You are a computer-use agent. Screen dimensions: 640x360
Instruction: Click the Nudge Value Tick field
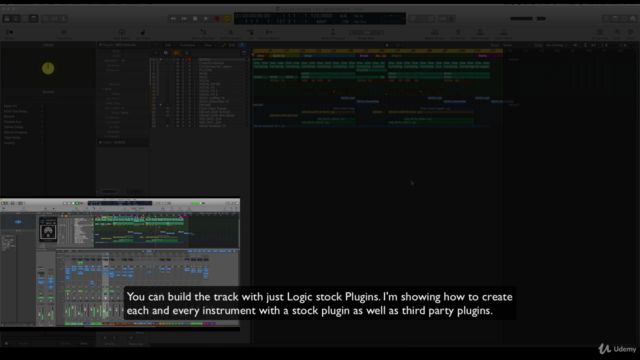pos(366,32)
